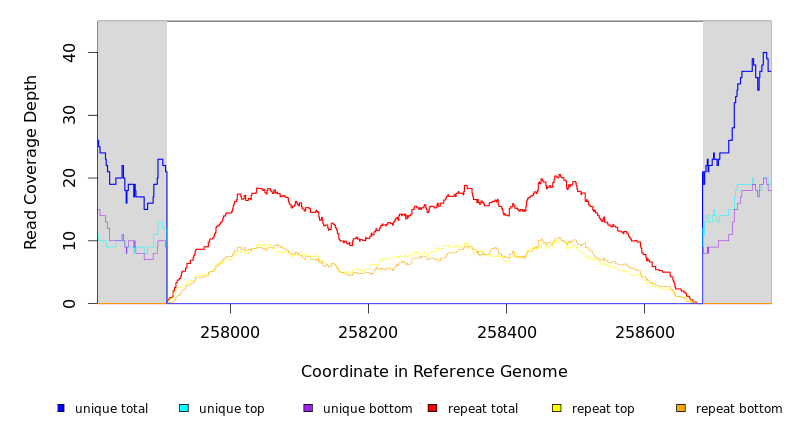
Task: Click the yellow repeat top legend swatch
Action: pos(556,408)
